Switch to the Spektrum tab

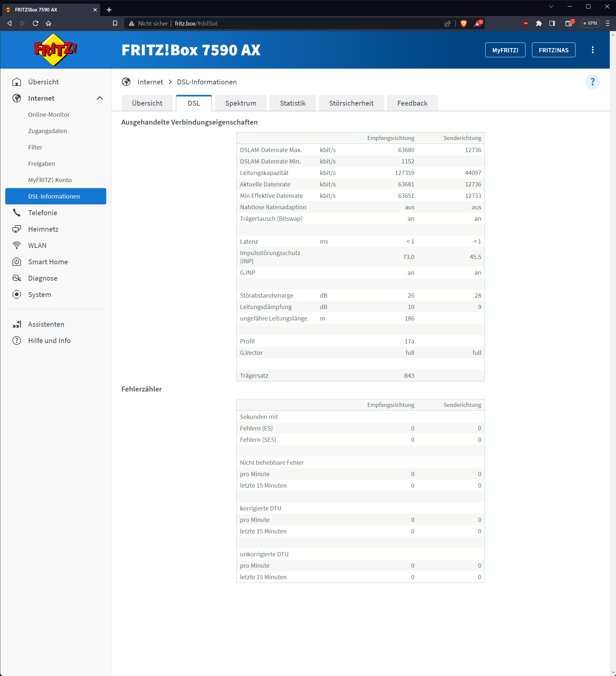241,103
